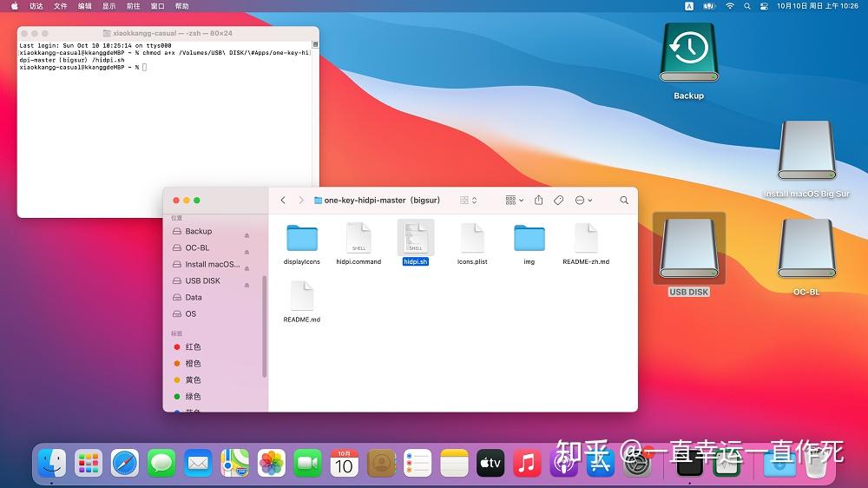The width and height of the screenshot is (868, 488).
Task: Open the Wi-Fi status menu
Action: [730, 6]
